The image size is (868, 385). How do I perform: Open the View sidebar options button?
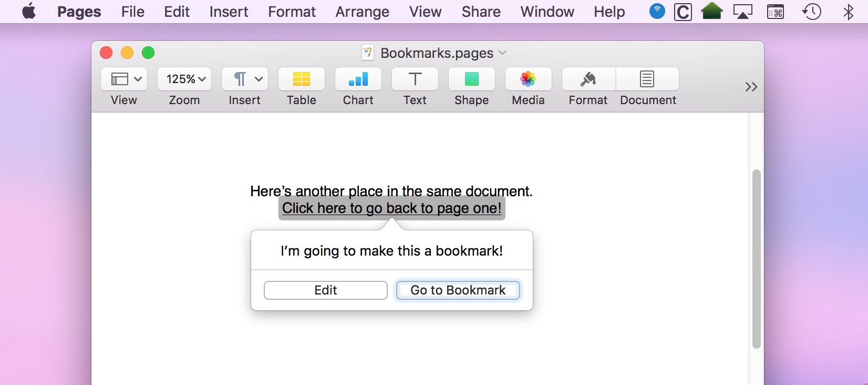(124, 79)
